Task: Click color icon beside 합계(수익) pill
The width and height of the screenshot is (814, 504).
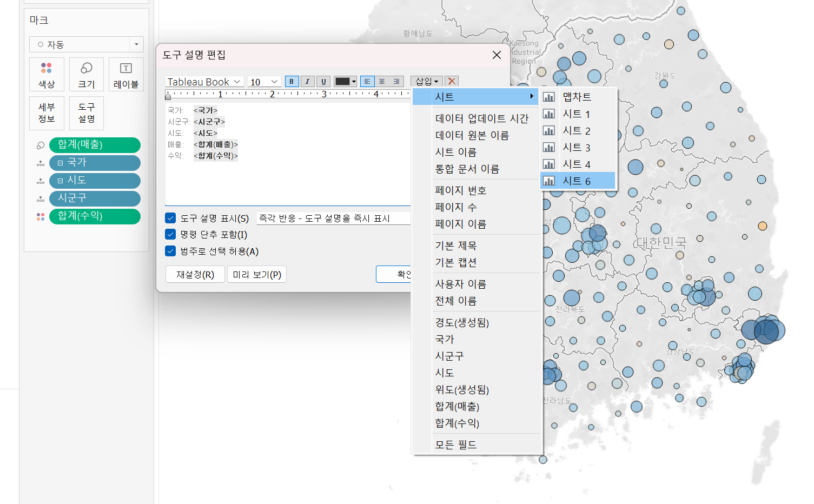Action: point(41,217)
